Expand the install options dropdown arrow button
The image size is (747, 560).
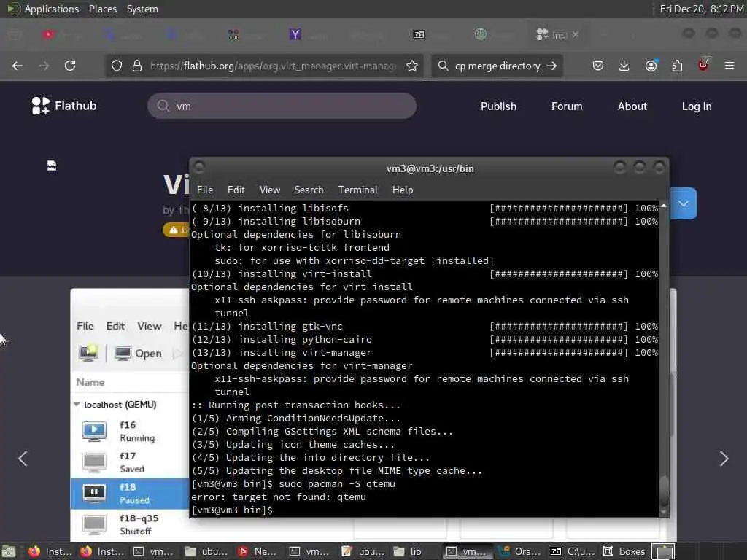[x=683, y=203]
